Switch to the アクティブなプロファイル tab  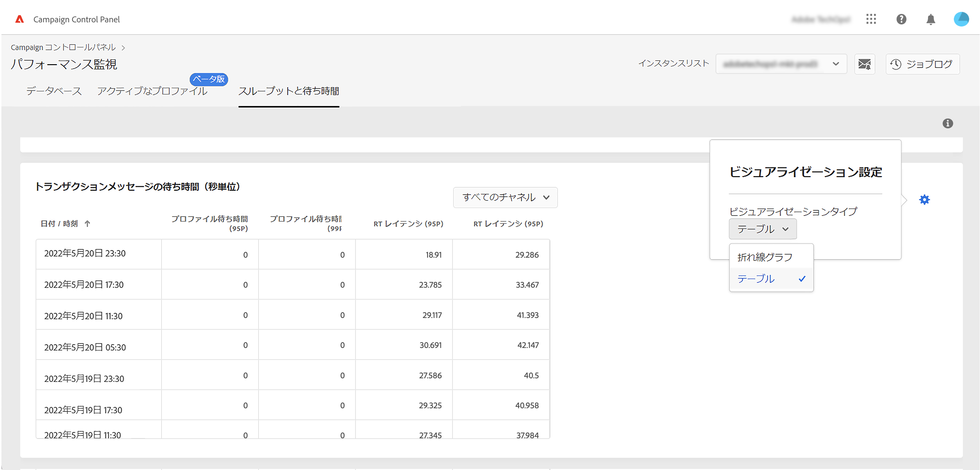point(152,91)
